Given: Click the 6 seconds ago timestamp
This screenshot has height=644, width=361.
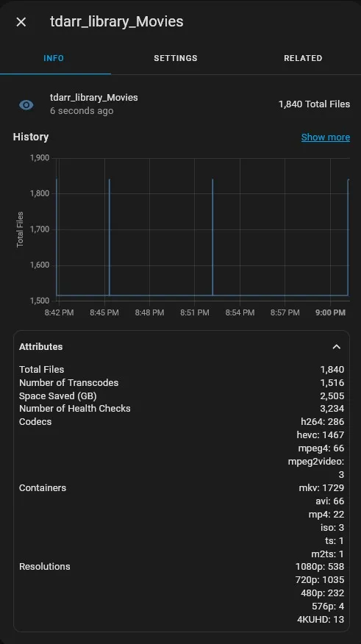Looking at the screenshot, I should pos(82,111).
